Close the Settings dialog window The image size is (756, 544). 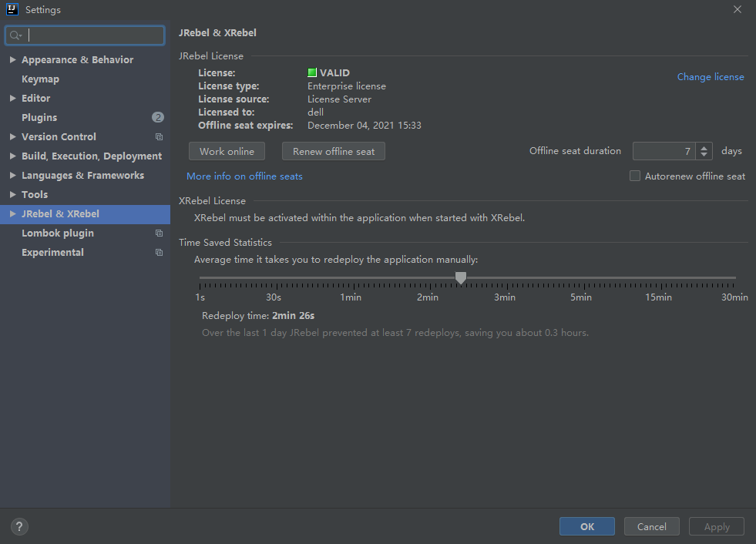pyautogui.click(x=738, y=9)
